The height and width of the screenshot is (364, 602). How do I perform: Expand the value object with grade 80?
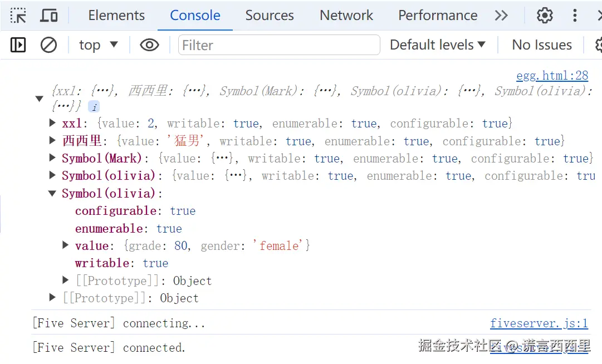(x=66, y=245)
